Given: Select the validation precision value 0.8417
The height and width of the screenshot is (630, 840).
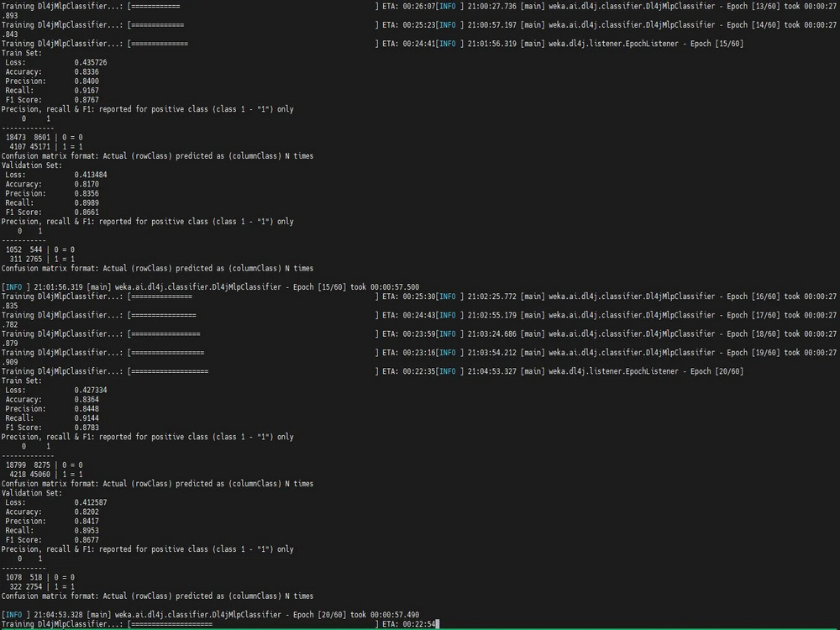Looking at the screenshot, I should pyautogui.click(x=87, y=522).
